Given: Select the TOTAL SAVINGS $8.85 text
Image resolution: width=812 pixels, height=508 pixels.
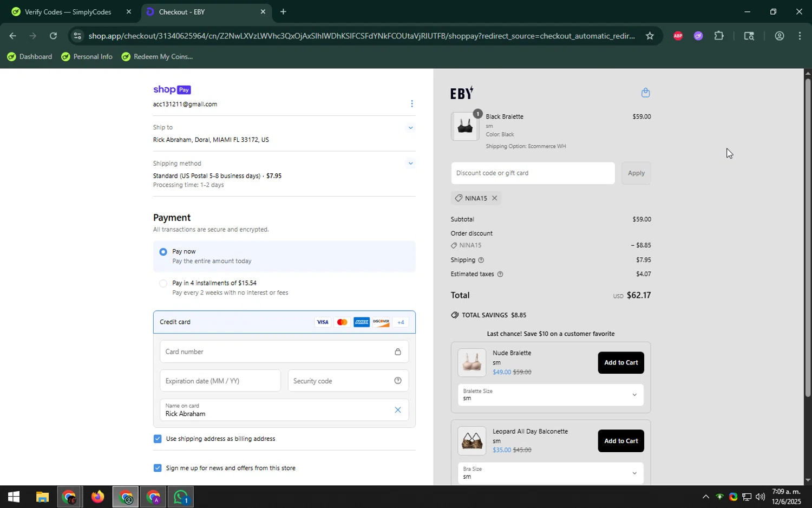Looking at the screenshot, I should pyautogui.click(x=494, y=315).
